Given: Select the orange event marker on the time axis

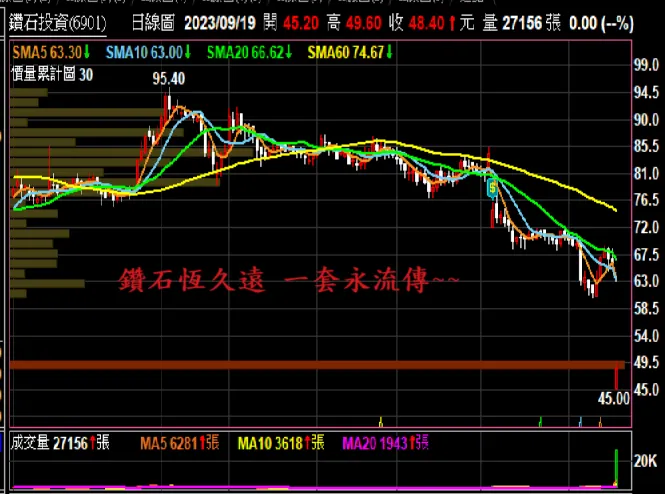Looking at the screenshot, I should (600, 421).
